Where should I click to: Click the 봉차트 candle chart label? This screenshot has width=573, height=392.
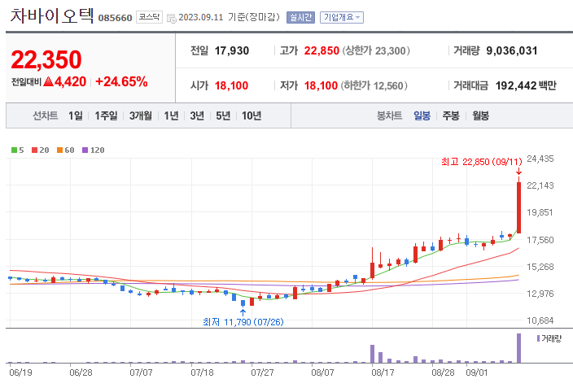click(390, 115)
